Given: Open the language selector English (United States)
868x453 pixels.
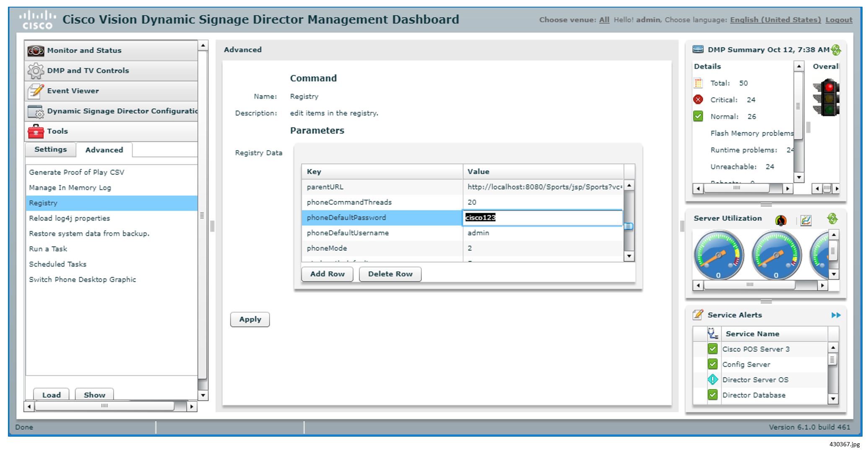Looking at the screenshot, I should pyautogui.click(x=775, y=20).
